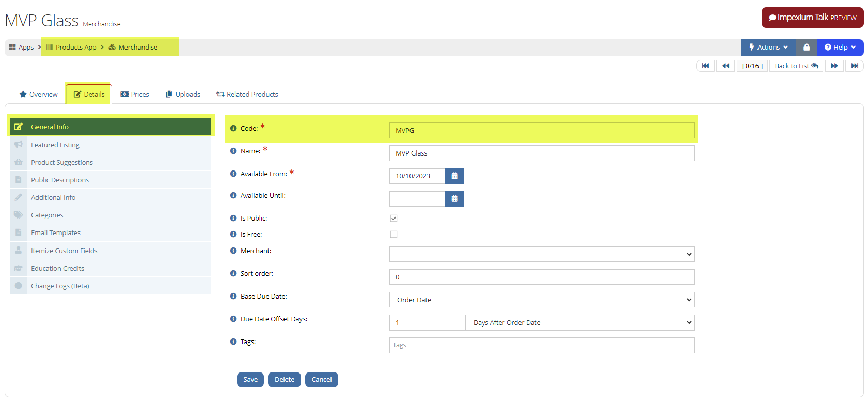This screenshot has height=404, width=868.
Task: Go to first record icon
Action: pyautogui.click(x=705, y=66)
